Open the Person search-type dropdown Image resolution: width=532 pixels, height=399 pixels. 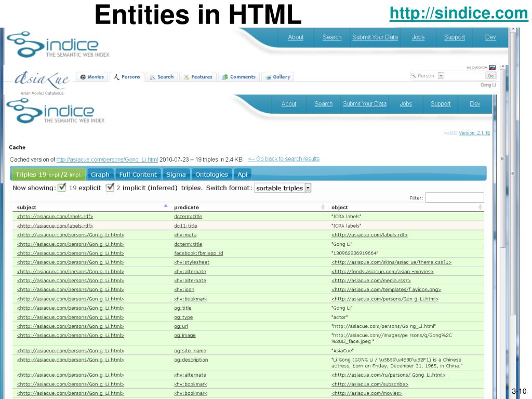(441, 76)
